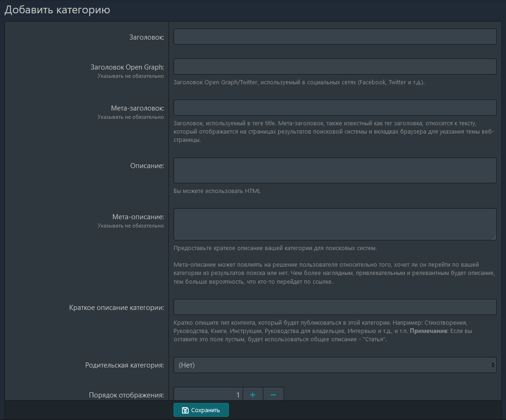
Task: Grab the Мета-описание textarea resize handle
Action: 494,237
